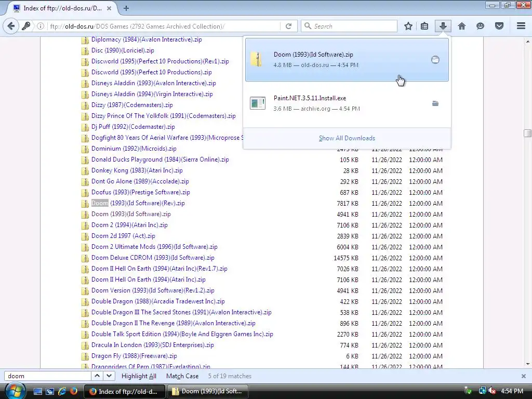The height and width of the screenshot is (399, 532).
Task: Save page to Pocket icon
Action: click(499, 26)
